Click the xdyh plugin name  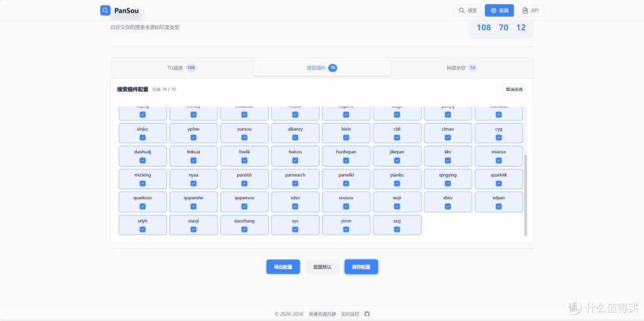click(x=143, y=221)
